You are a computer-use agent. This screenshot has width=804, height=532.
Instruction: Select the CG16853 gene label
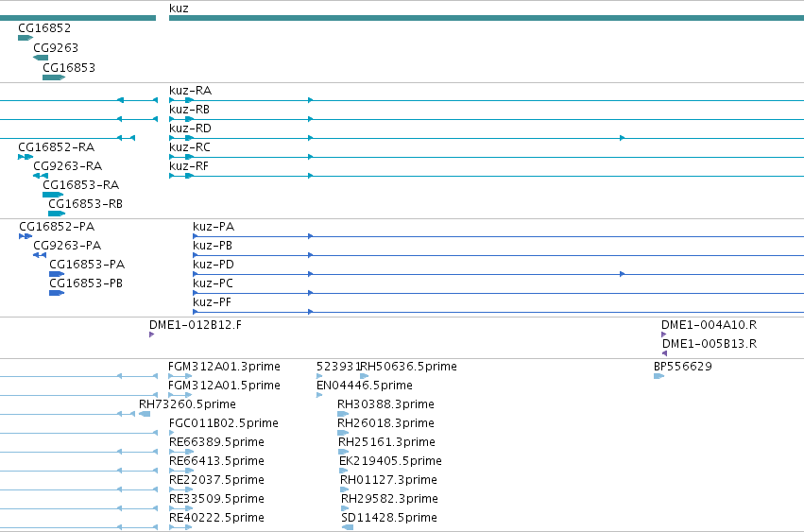pyautogui.click(x=69, y=68)
